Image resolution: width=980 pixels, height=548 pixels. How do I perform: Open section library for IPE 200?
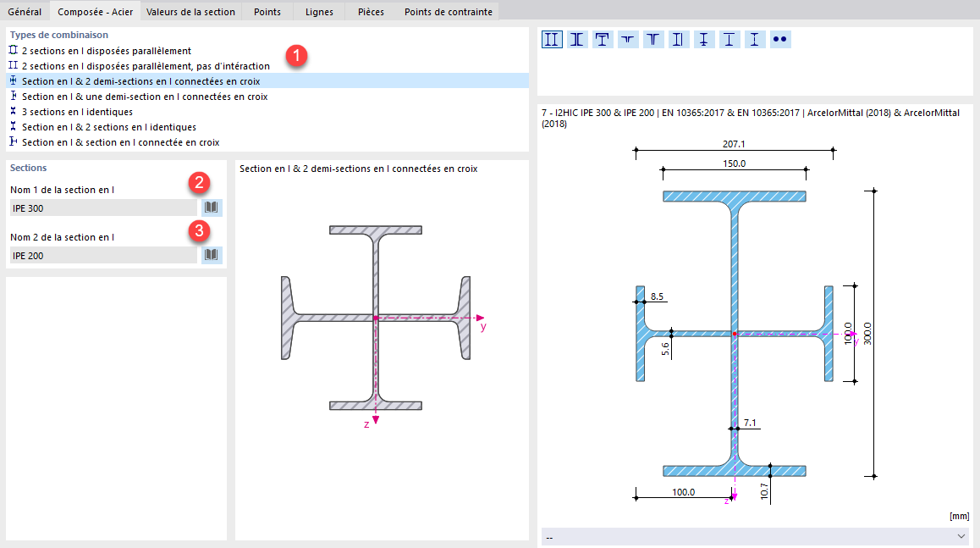click(x=212, y=255)
